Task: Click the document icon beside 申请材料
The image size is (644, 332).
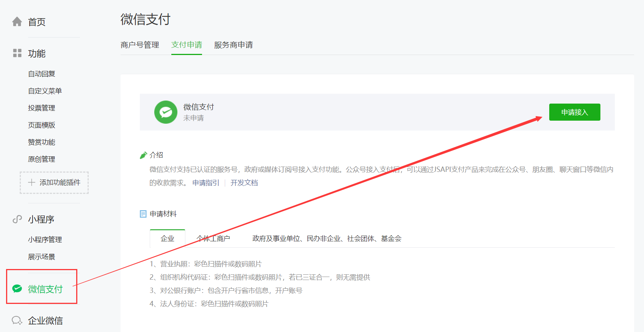Action: tap(143, 214)
